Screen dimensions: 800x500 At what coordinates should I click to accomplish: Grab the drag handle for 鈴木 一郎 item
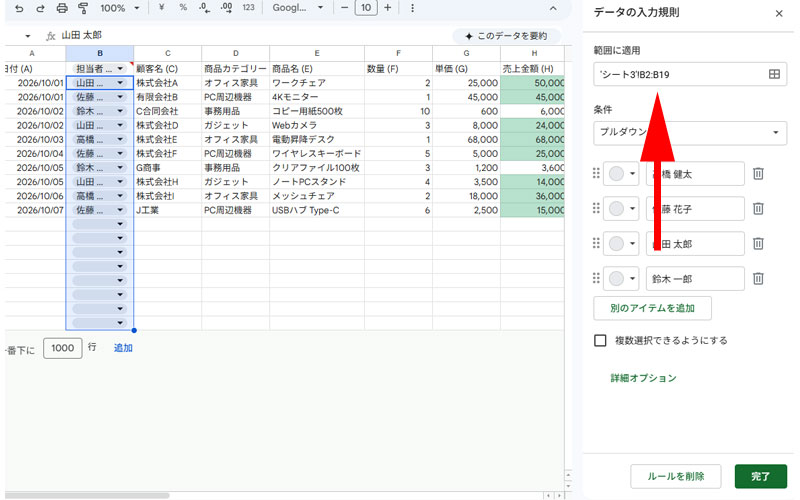[596, 278]
